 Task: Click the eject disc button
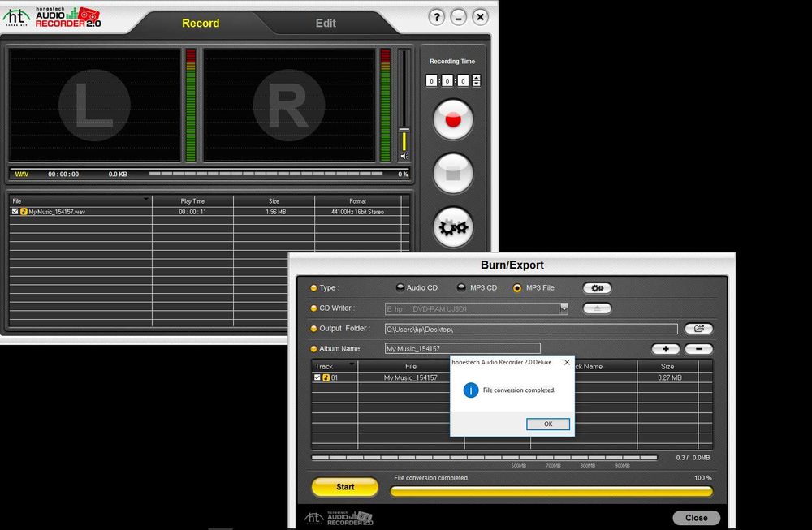597,308
